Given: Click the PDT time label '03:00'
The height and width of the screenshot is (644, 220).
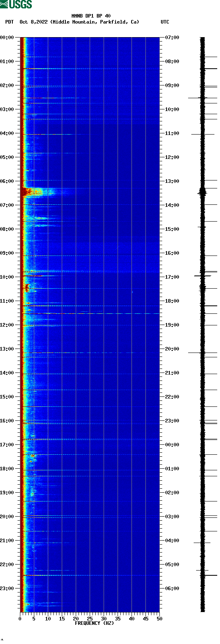Looking at the screenshot, I should click(x=7, y=109).
